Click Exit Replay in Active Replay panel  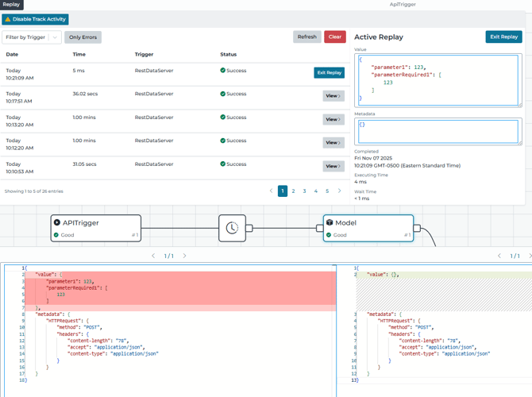pos(503,37)
